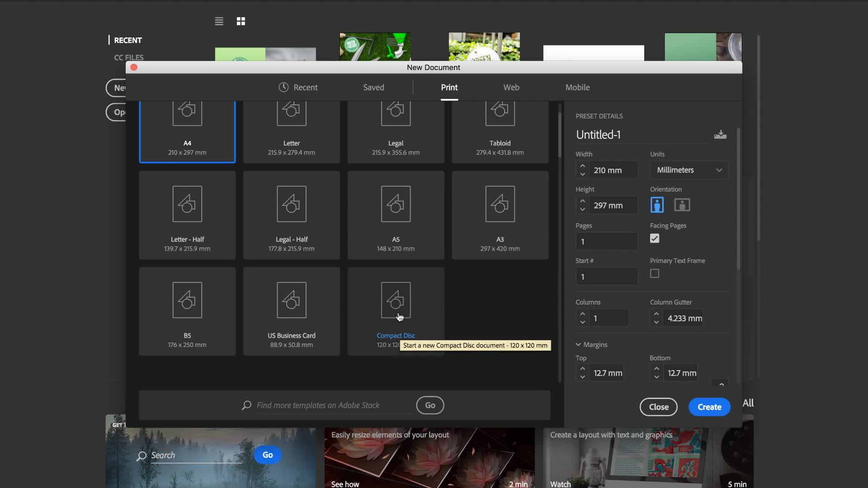Screen dimensions: 868x488
Task: Click the Start # input field
Action: (x=607, y=276)
